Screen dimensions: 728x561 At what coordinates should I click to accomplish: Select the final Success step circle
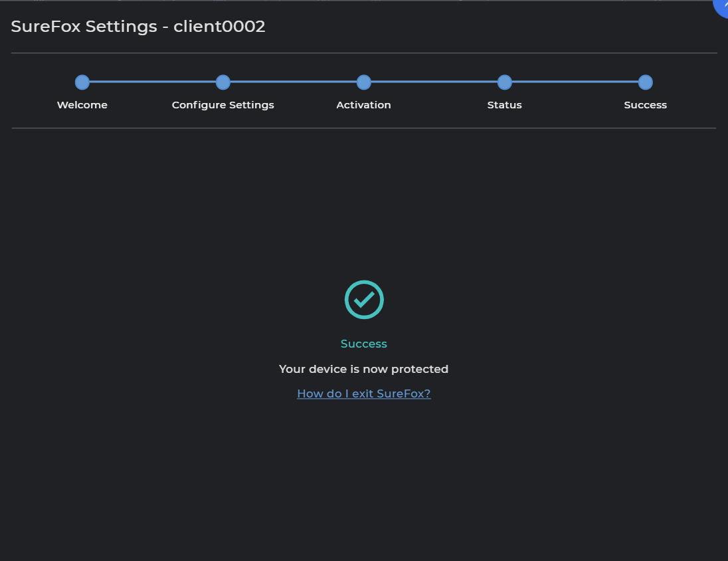click(645, 82)
